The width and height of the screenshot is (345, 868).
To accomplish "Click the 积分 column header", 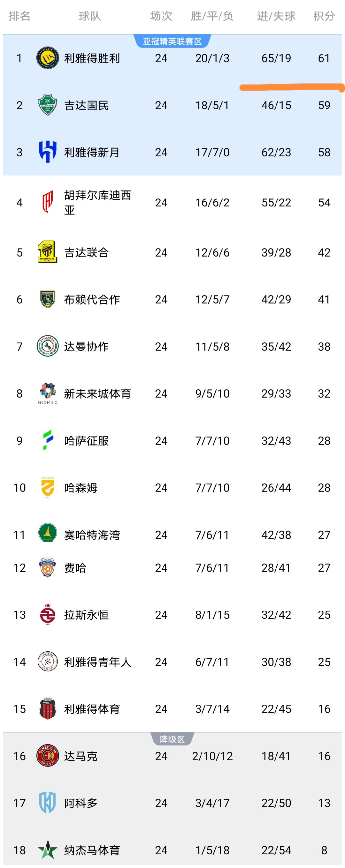I will [324, 16].
